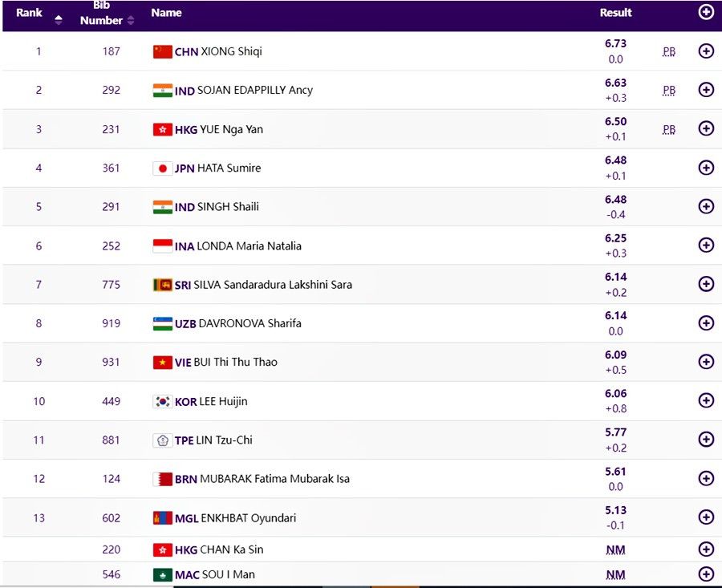
Task: Expand all rows using header plus icon
Action: [x=706, y=12]
